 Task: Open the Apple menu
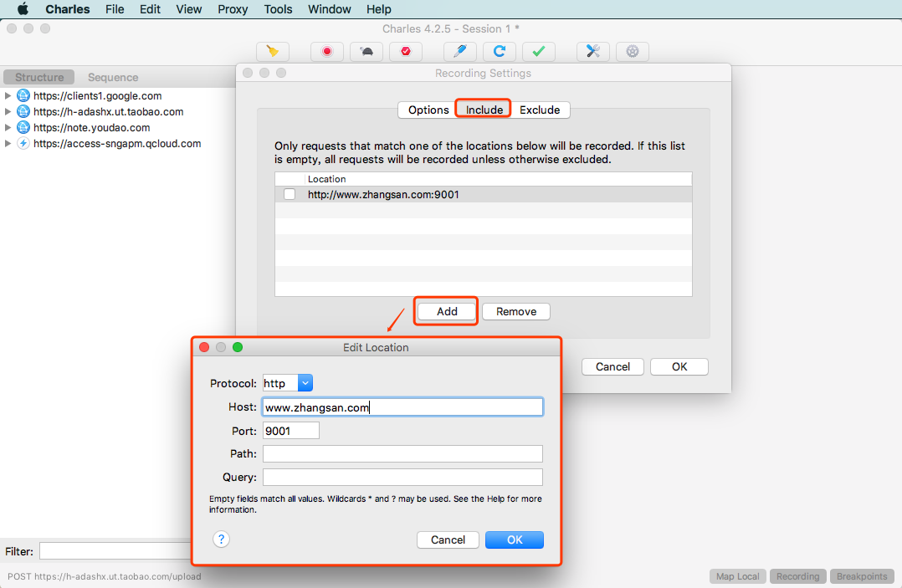pyautogui.click(x=23, y=9)
